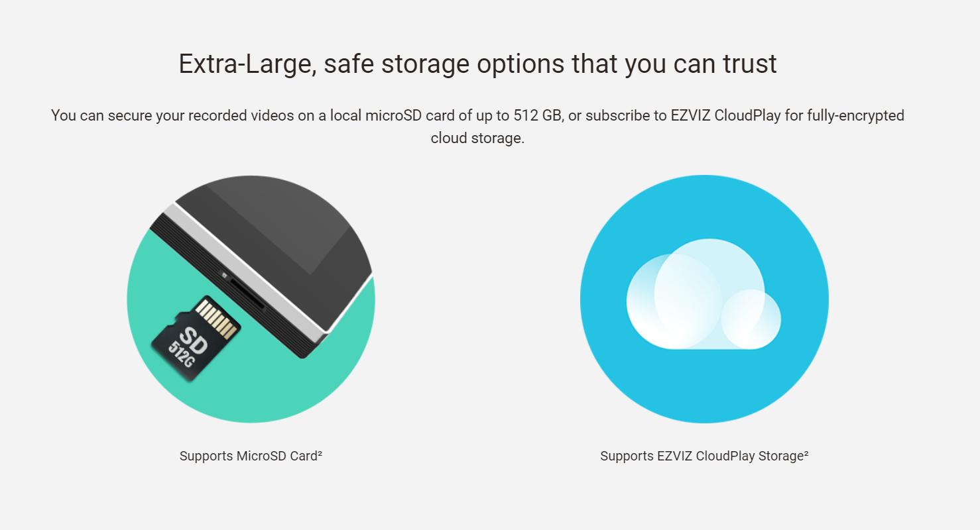Click the Supports MicroSD Card caption
Screen dimensions: 980x530
pyautogui.click(x=251, y=456)
